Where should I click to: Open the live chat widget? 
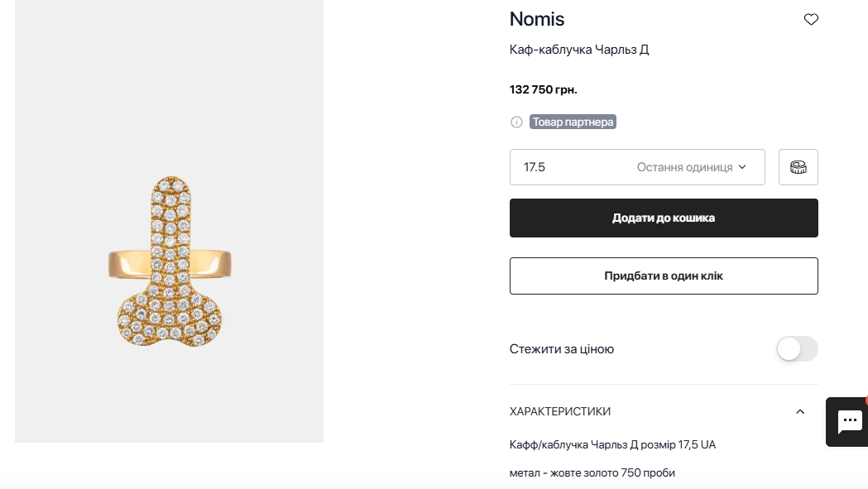click(847, 421)
